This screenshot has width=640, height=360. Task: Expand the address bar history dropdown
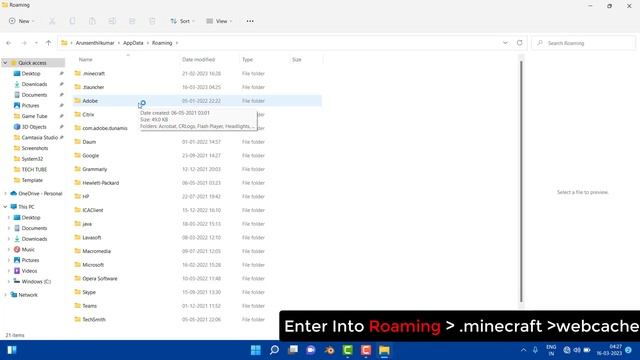[505, 43]
